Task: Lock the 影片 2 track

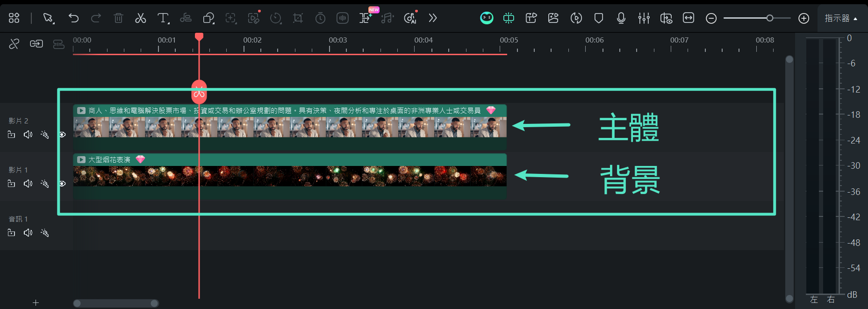Action: (12, 135)
